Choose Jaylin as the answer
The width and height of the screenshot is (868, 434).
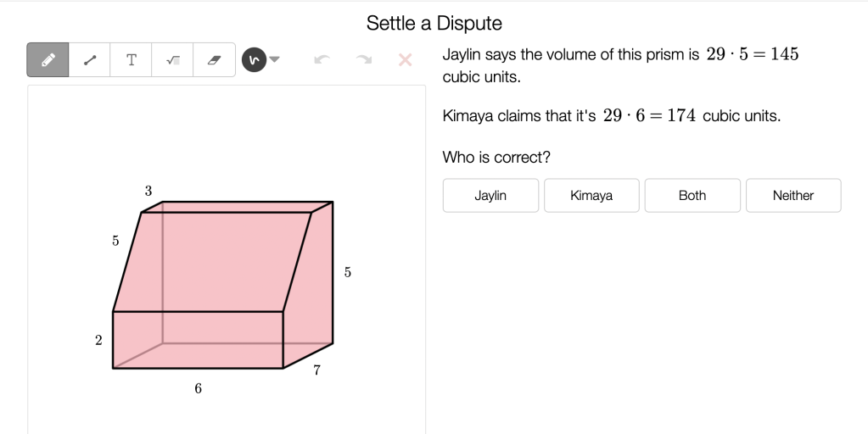490,195
